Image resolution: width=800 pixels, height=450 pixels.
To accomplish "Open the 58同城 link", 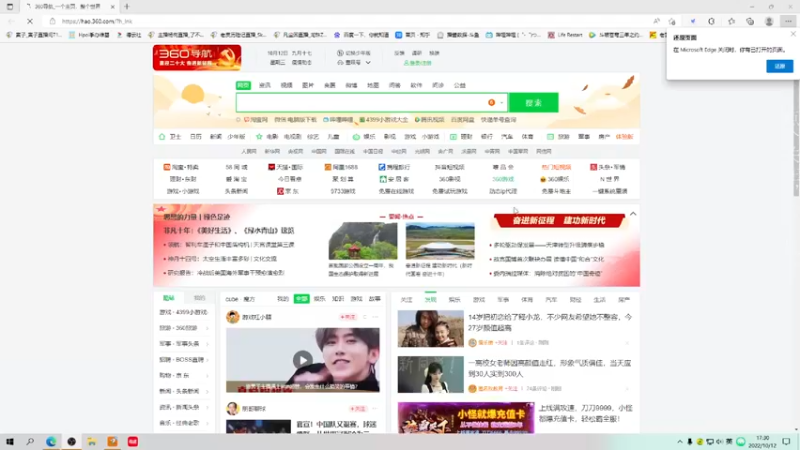I will (x=236, y=167).
